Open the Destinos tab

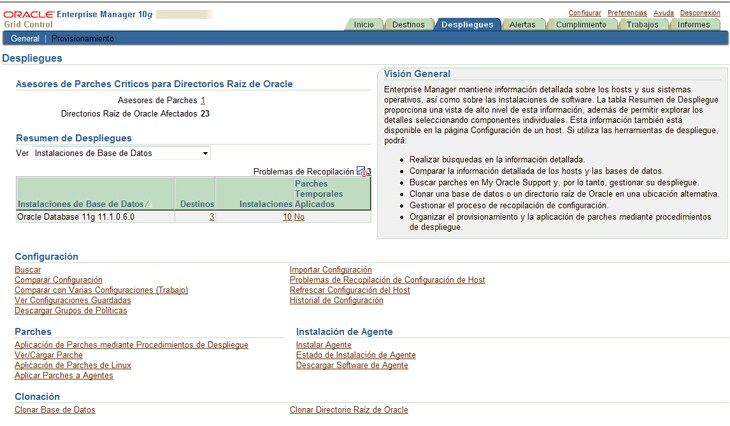pyautogui.click(x=408, y=24)
